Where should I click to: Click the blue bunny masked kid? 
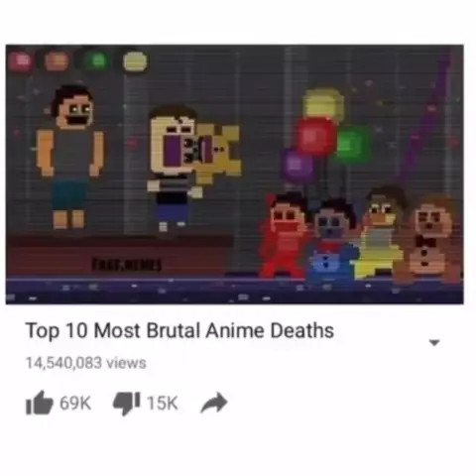pos(334,242)
